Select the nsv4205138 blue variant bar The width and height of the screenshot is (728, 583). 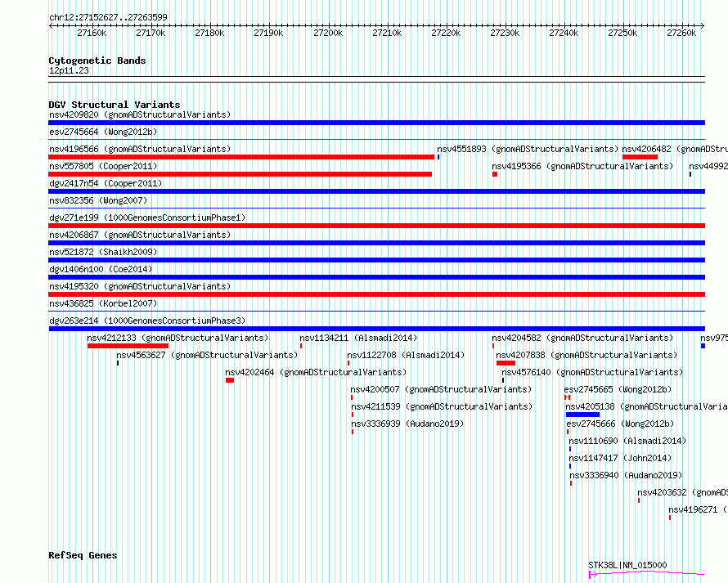tap(582, 415)
